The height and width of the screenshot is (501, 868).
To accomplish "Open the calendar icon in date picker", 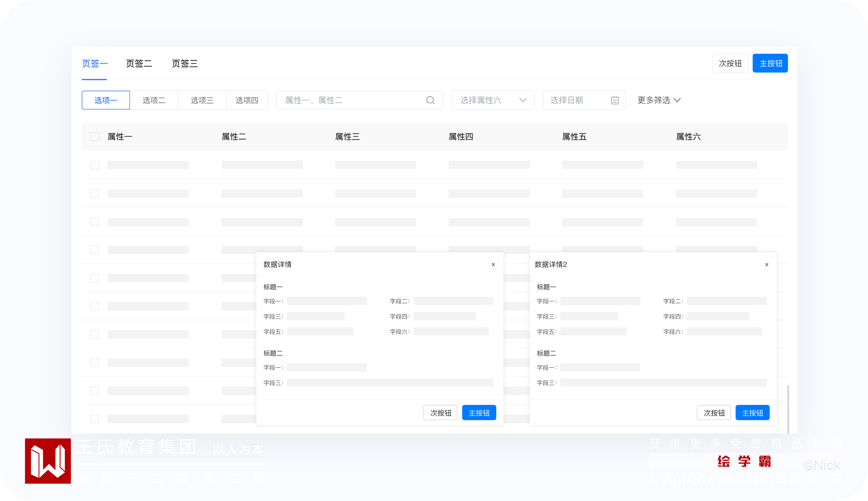I will (x=614, y=100).
